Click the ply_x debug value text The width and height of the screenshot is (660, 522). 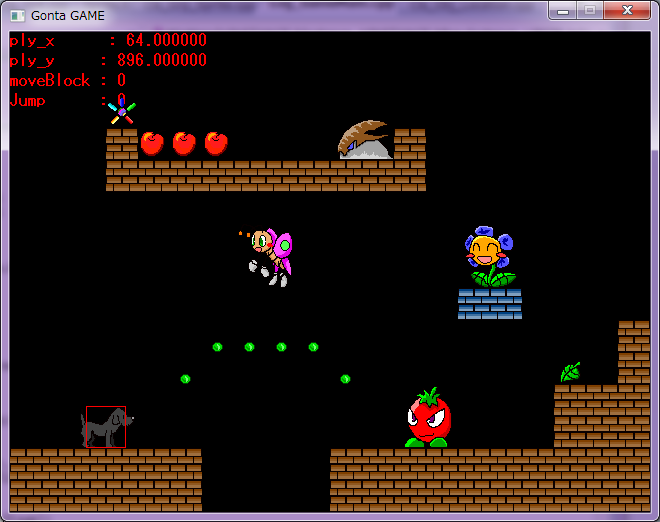click(166, 41)
